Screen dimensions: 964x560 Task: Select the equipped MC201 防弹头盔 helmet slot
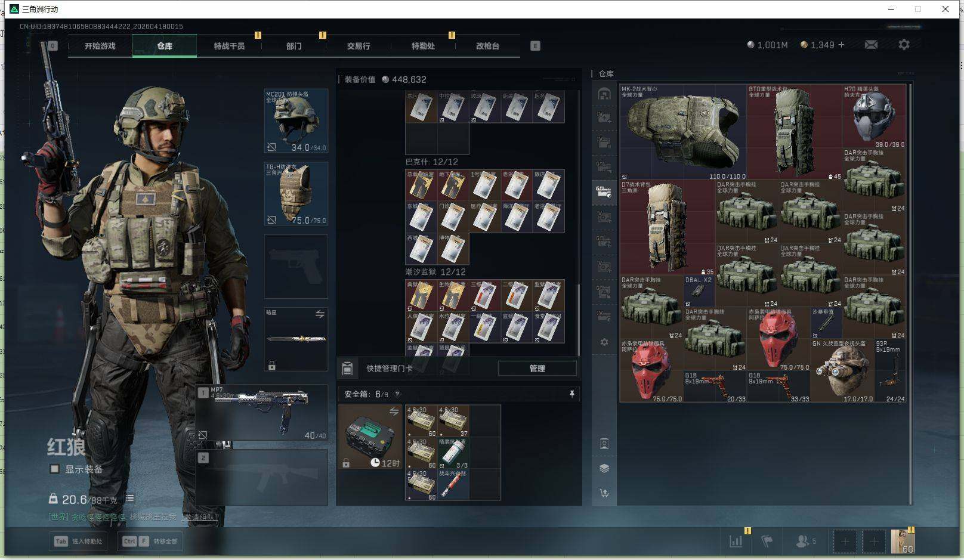coord(296,121)
